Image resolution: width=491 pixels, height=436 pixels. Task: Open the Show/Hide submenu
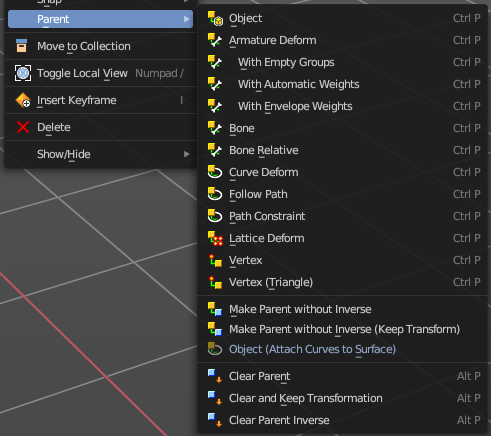click(x=100, y=154)
